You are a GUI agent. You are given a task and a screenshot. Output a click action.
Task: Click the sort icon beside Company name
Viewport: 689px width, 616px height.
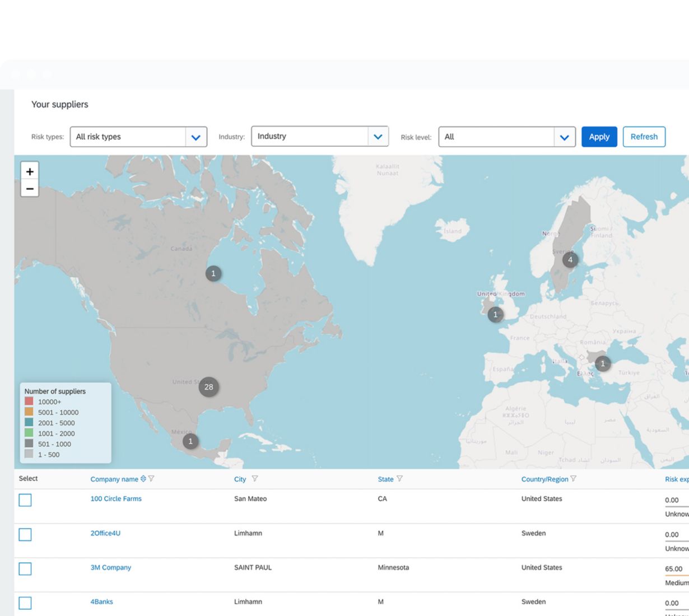pyautogui.click(x=143, y=479)
